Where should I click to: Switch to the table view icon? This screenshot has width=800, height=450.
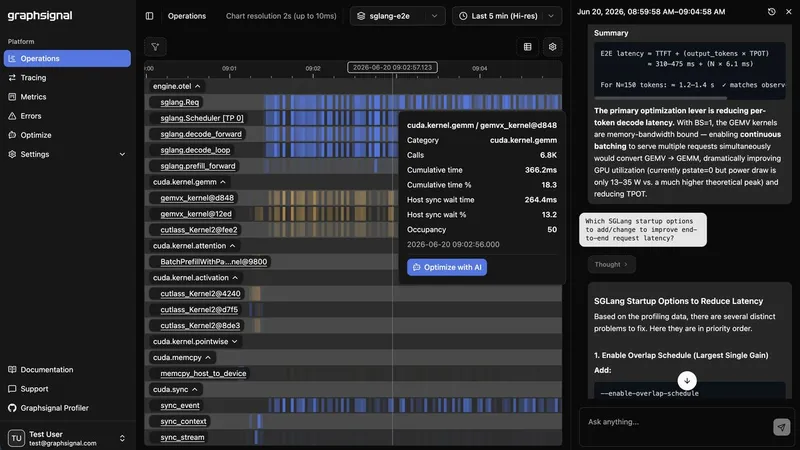pos(528,47)
